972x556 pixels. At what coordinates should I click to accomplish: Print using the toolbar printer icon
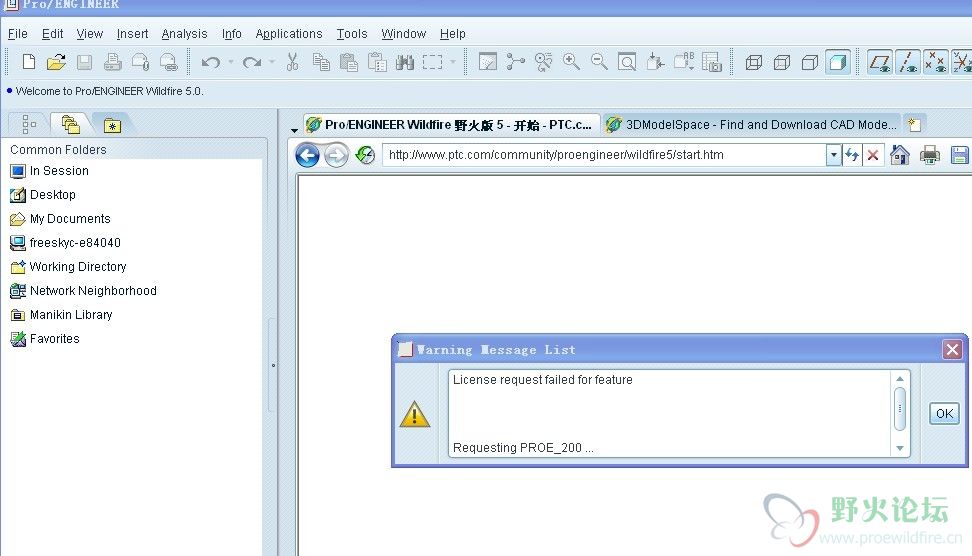[x=112, y=61]
